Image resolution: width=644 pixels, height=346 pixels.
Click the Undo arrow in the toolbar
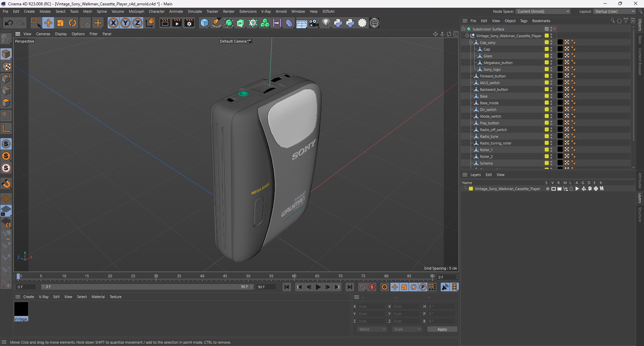[9, 23]
